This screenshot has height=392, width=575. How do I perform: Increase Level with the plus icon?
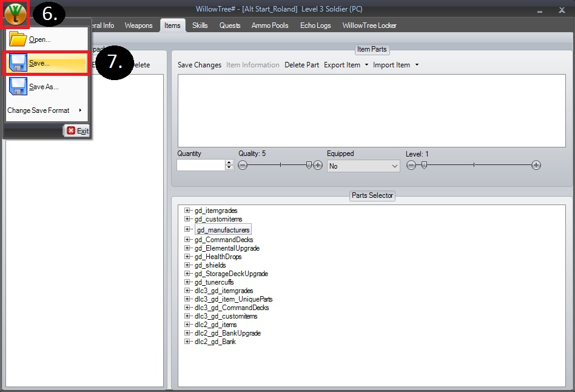(536, 165)
